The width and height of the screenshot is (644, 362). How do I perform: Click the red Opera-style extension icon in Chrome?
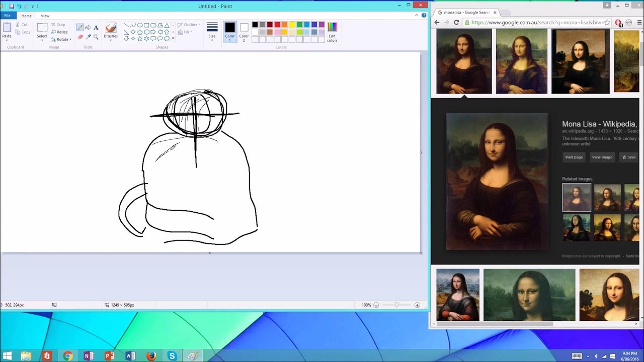(x=618, y=23)
